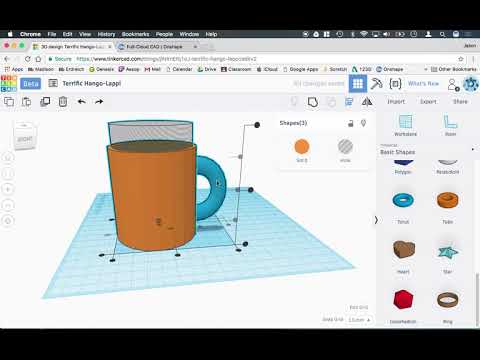The image size is (480, 360).
Task: Open the Shape Generators brackets icon
Action: [x=395, y=84]
